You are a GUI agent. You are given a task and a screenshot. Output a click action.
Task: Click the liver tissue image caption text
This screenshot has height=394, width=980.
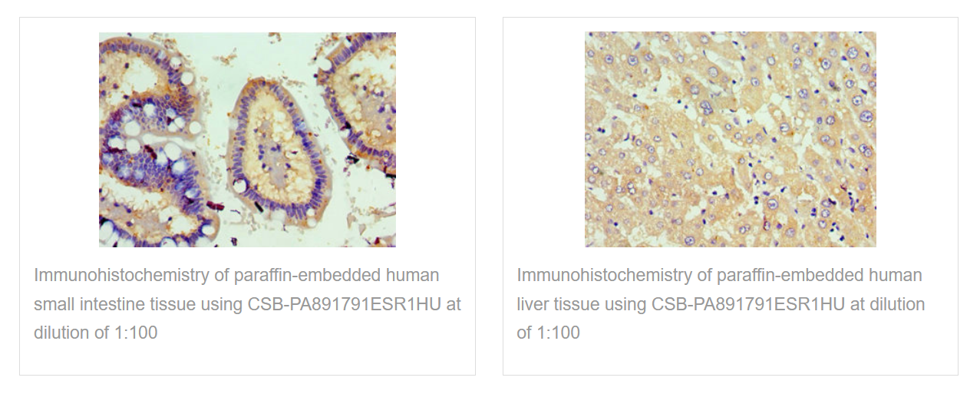pyautogui.click(x=721, y=304)
